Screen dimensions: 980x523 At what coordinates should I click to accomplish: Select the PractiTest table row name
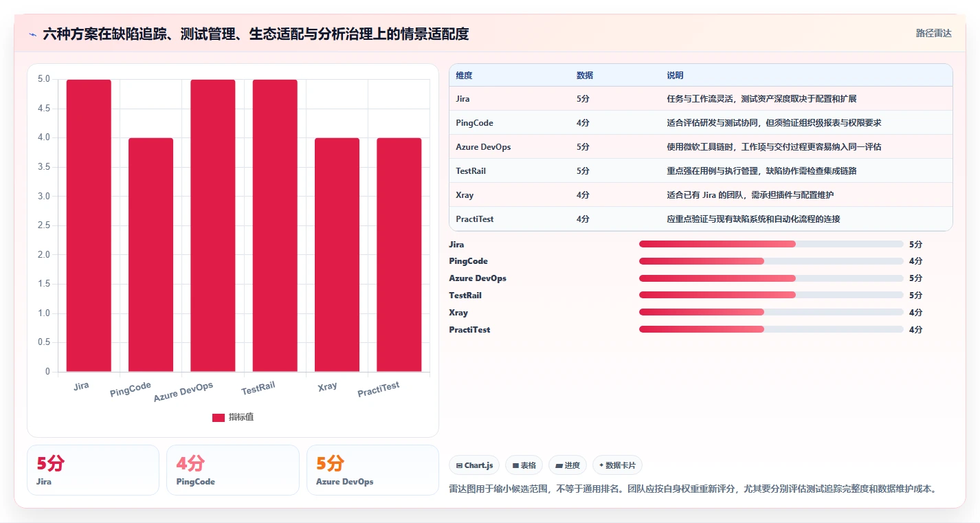coord(474,219)
